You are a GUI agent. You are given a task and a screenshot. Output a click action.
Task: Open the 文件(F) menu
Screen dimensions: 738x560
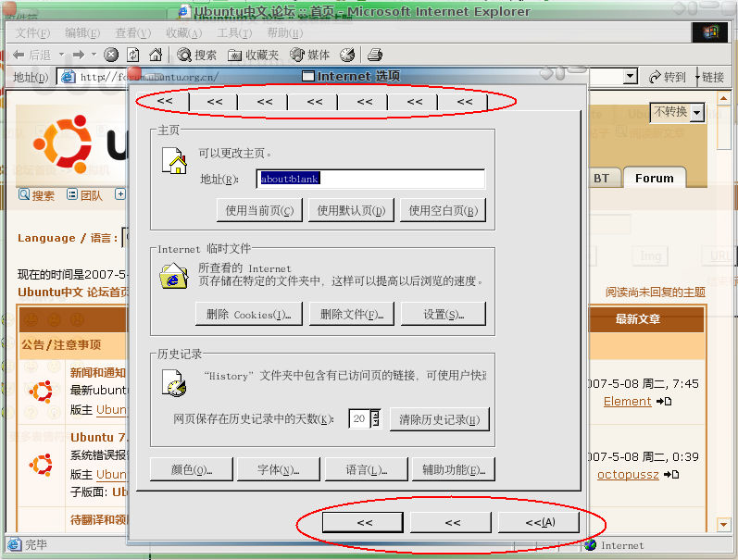click(32, 33)
